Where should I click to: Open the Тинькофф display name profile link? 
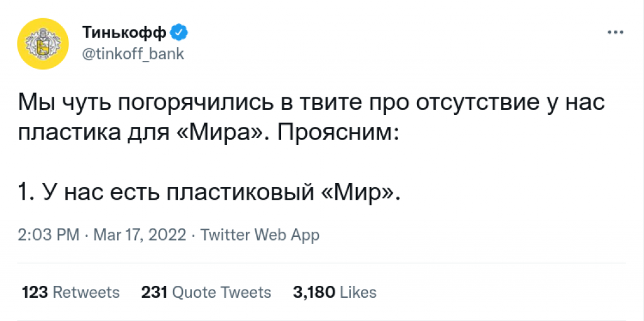[x=125, y=33]
